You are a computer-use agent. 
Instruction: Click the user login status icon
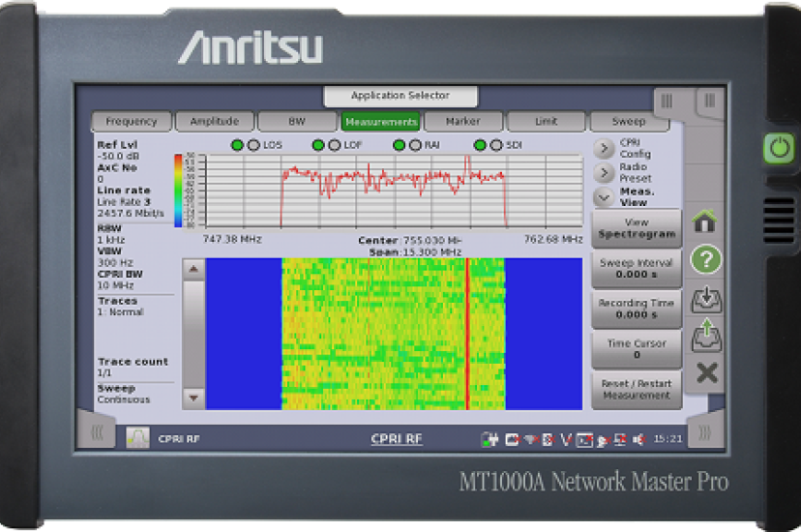point(603,440)
